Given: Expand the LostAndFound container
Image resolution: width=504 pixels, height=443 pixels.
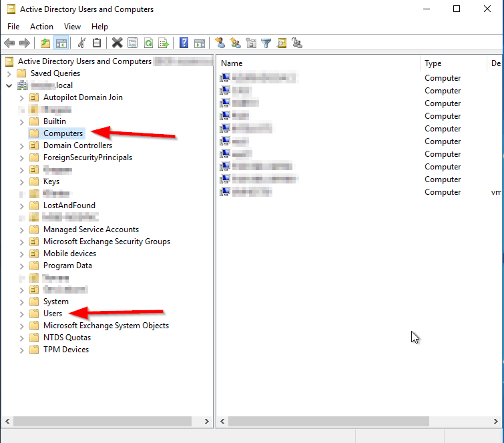Looking at the screenshot, I should click(x=21, y=206).
